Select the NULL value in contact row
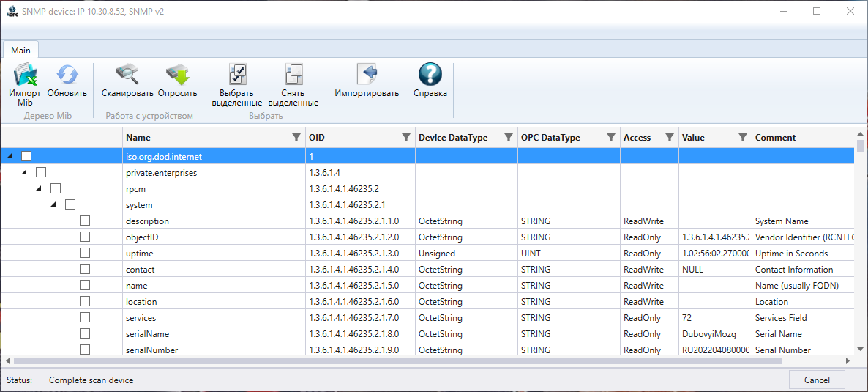Screen dimensions: 868x392 715,270
